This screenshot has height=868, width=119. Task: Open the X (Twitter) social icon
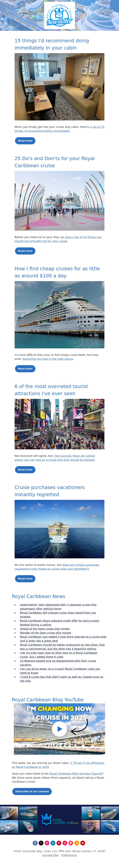[41, 843]
